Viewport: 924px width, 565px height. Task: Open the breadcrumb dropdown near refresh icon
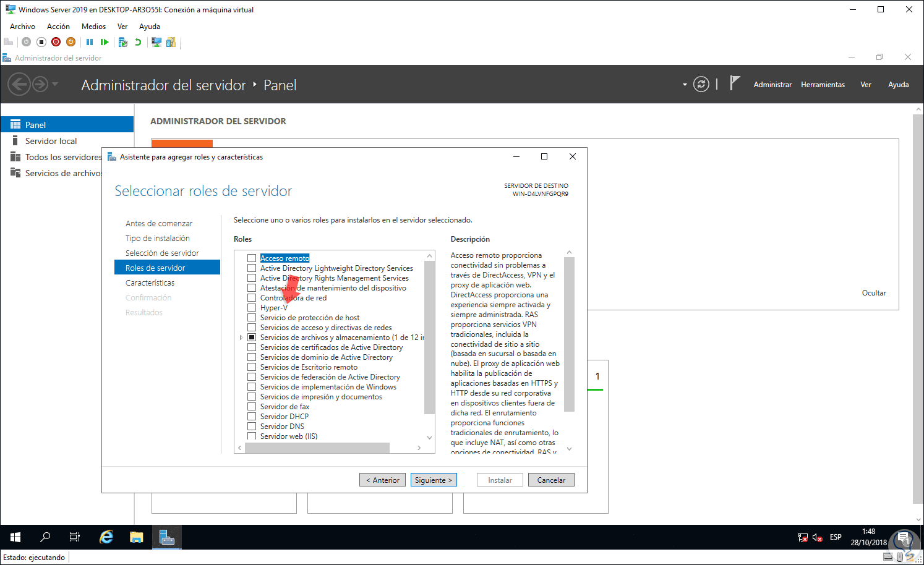click(x=685, y=85)
